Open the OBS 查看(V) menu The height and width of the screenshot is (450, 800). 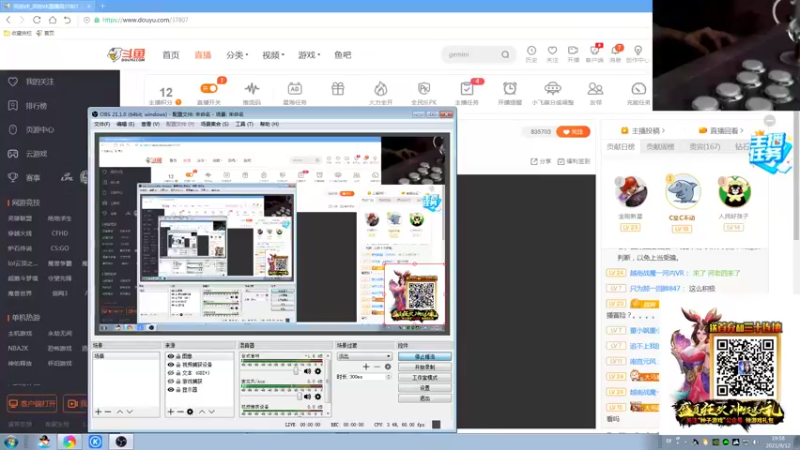tap(150, 124)
